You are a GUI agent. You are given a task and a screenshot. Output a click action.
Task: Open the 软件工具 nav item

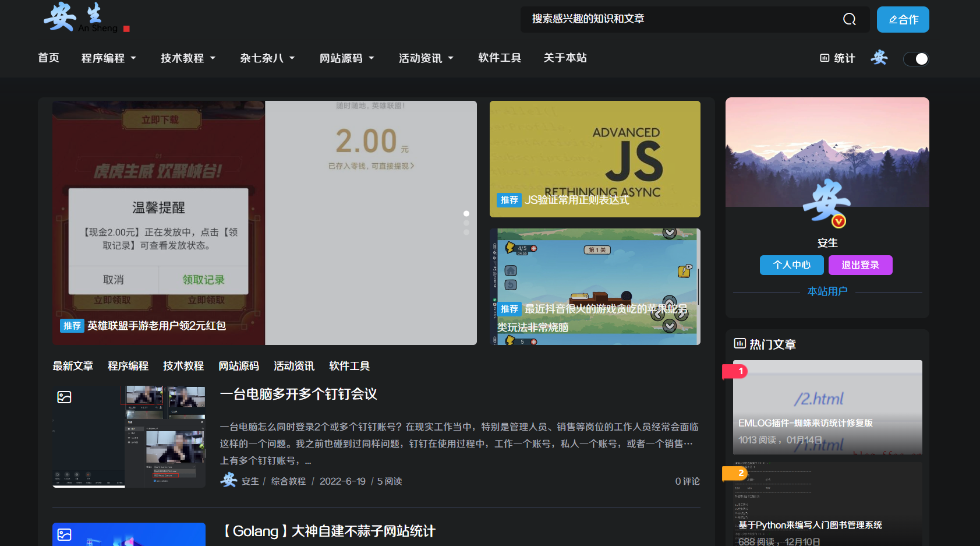point(500,58)
